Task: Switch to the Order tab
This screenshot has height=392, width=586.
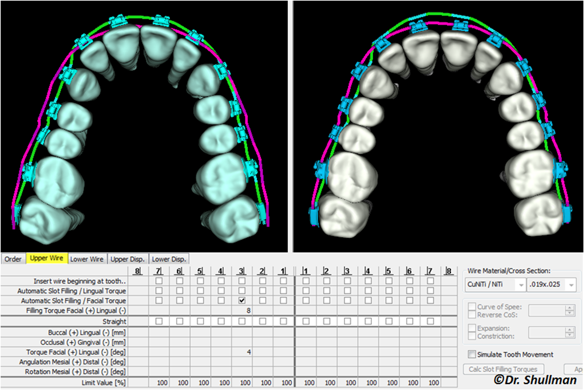Action: (13, 259)
